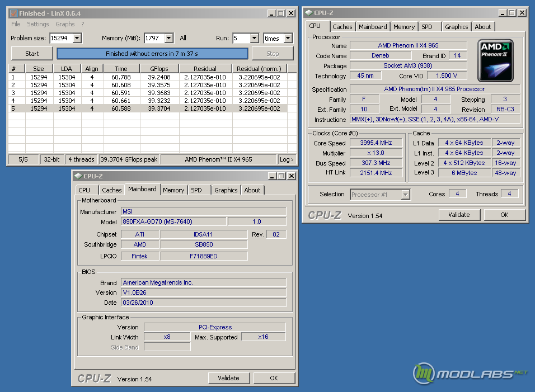
Task: Click the SB850 southbridge field
Action: (204, 244)
